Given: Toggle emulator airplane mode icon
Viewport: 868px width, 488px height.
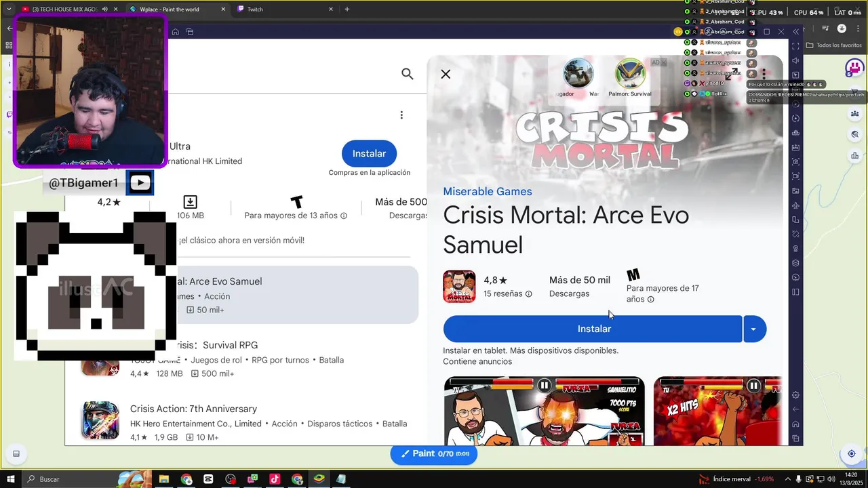Looking at the screenshot, I should (796, 205).
